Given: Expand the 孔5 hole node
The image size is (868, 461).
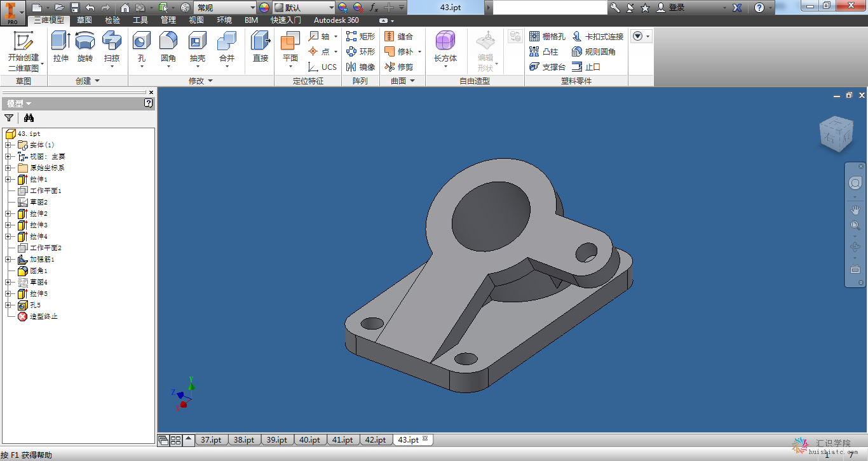Looking at the screenshot, I should click(x=8, y=305).
